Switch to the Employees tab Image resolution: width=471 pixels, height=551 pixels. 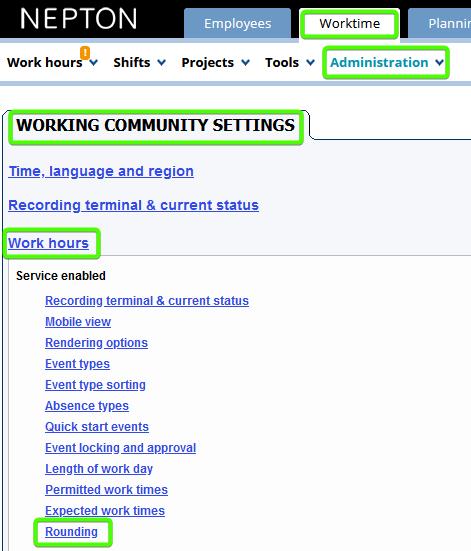click(x=238, y=24)
